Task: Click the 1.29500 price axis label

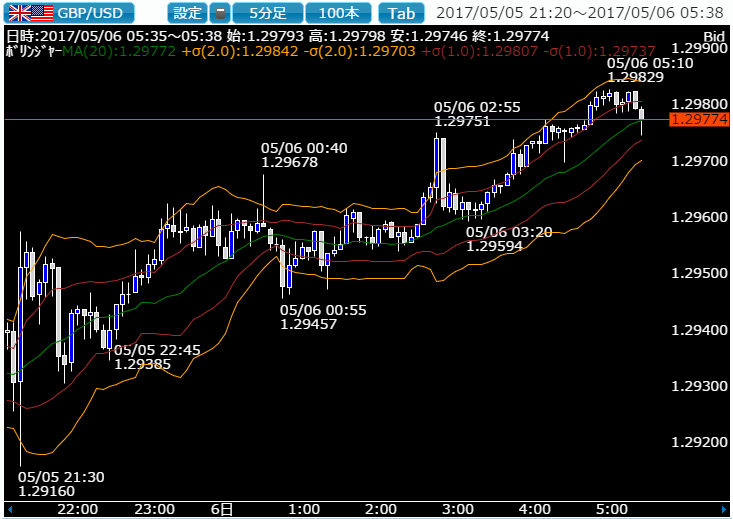Action: (x=699, y=273)
